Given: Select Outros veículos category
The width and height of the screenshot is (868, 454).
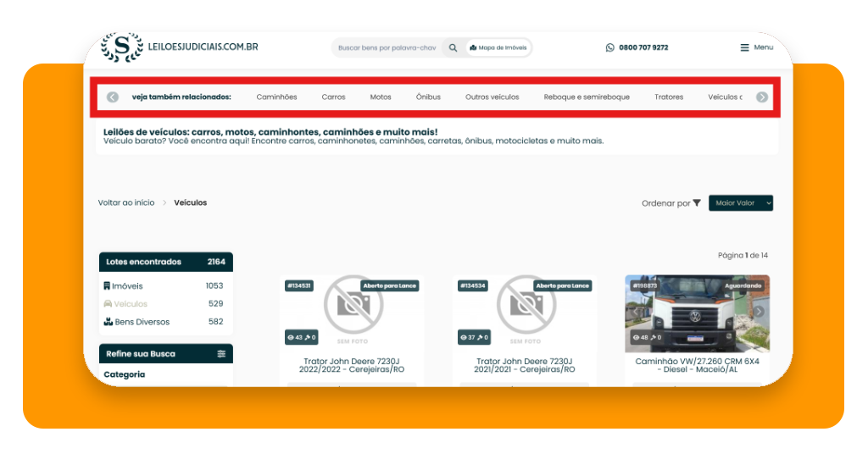Looking at the screenshot, I should coord(492,97).
